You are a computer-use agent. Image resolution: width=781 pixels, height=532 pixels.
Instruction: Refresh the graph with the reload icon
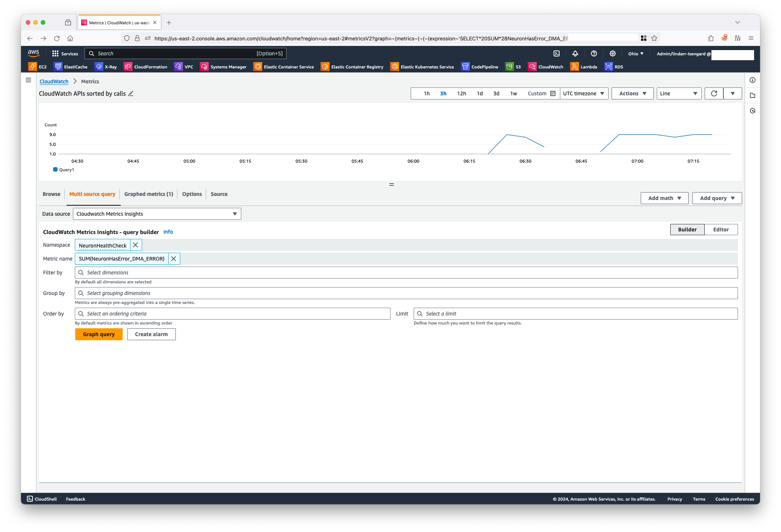coord(714,93)
